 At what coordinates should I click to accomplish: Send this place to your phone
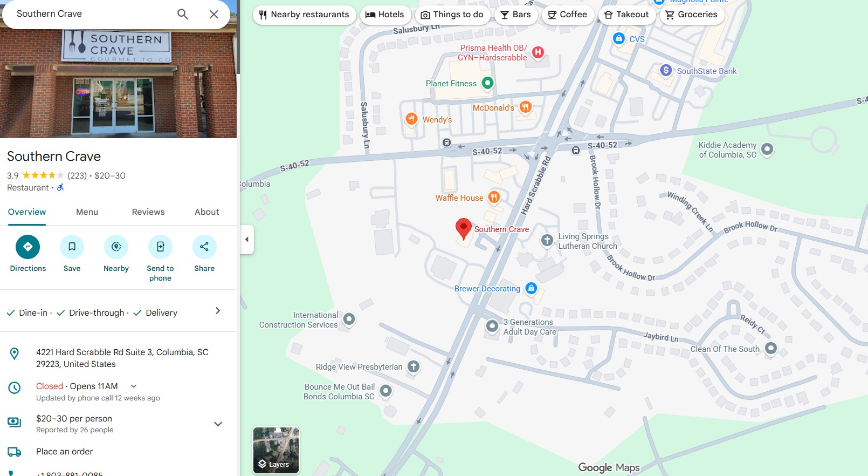tap(160, 247)
